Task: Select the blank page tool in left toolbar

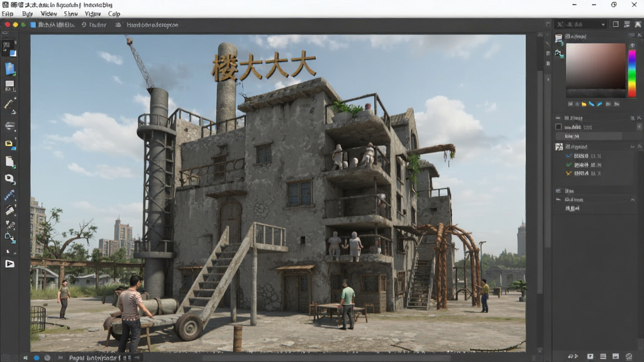Action: click(10, 162)
